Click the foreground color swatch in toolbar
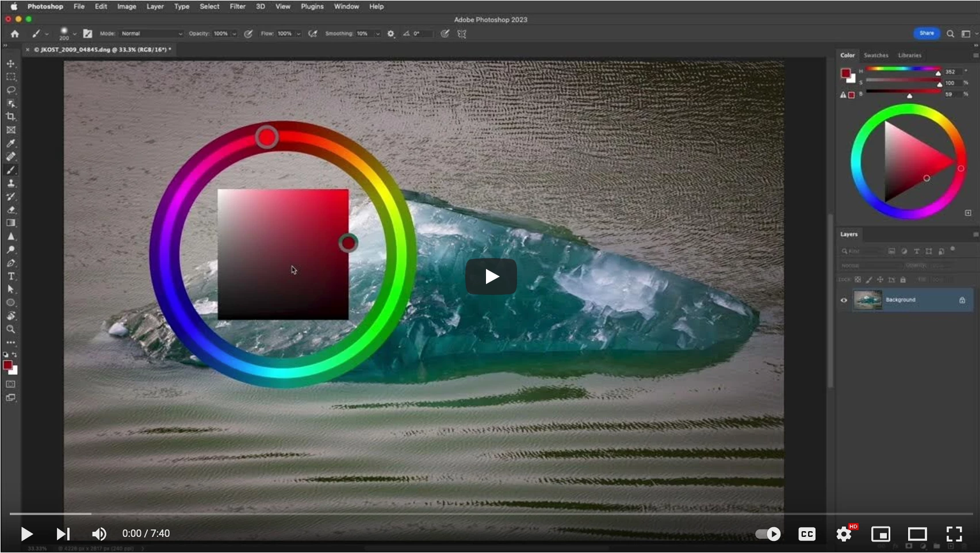The image size is (980, 553). (7, 365)
